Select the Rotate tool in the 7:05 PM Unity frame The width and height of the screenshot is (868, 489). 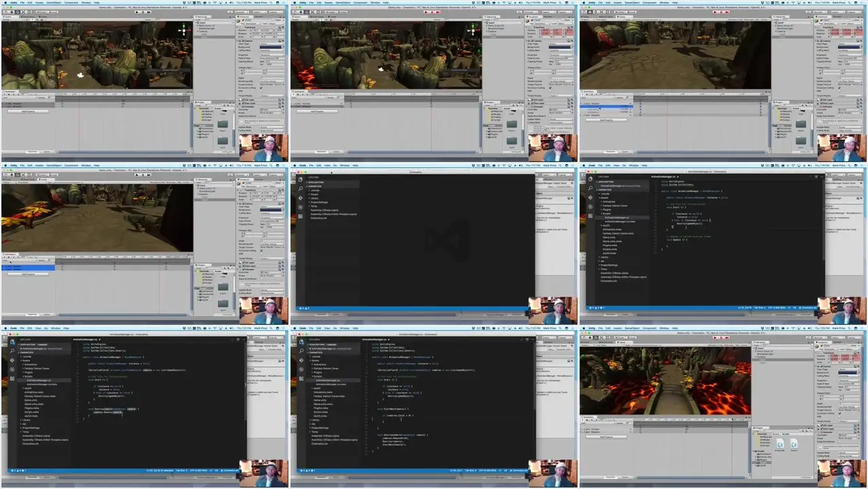tap(18, 12)
